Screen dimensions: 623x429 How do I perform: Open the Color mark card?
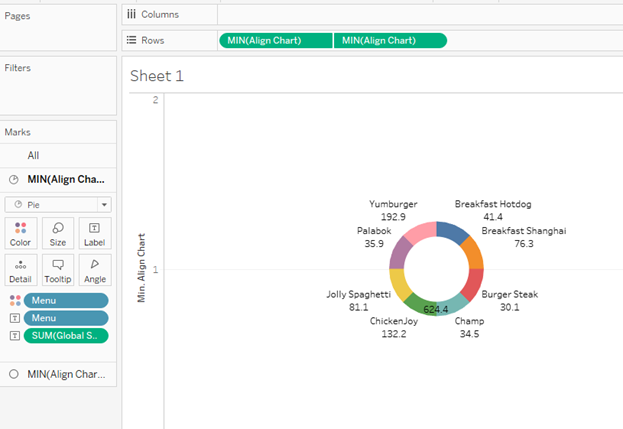click(x=21, y=233)
